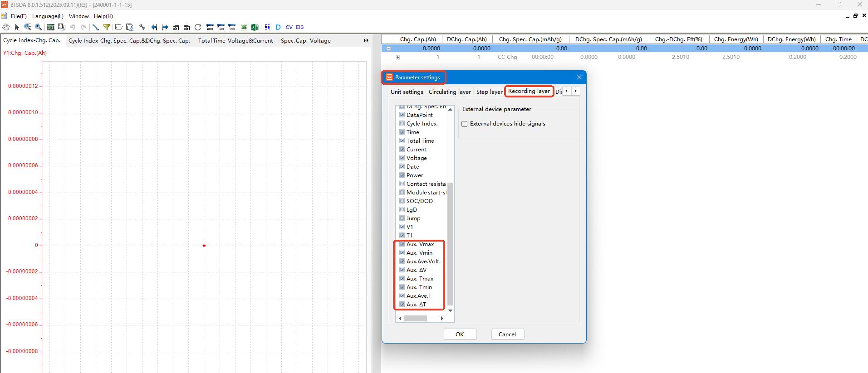Click the refresh circular arrow icon
This screenshot has height=373, width=868.
tap(198, 27)
